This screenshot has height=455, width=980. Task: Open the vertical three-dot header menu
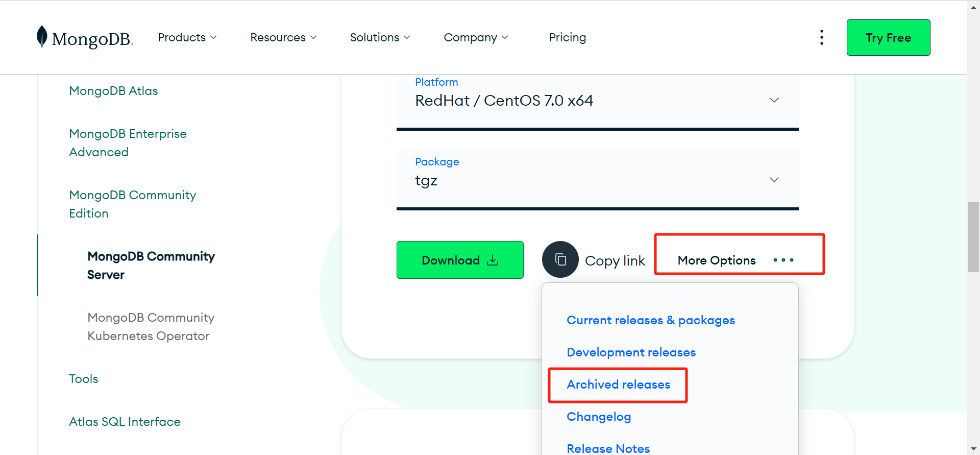821,37
